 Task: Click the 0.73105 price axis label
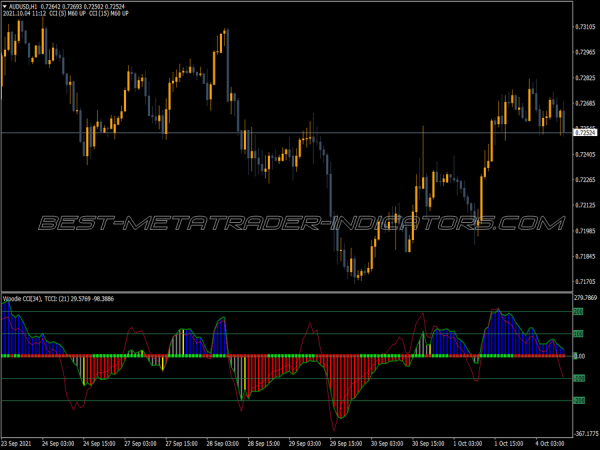[x=584, y=26]
